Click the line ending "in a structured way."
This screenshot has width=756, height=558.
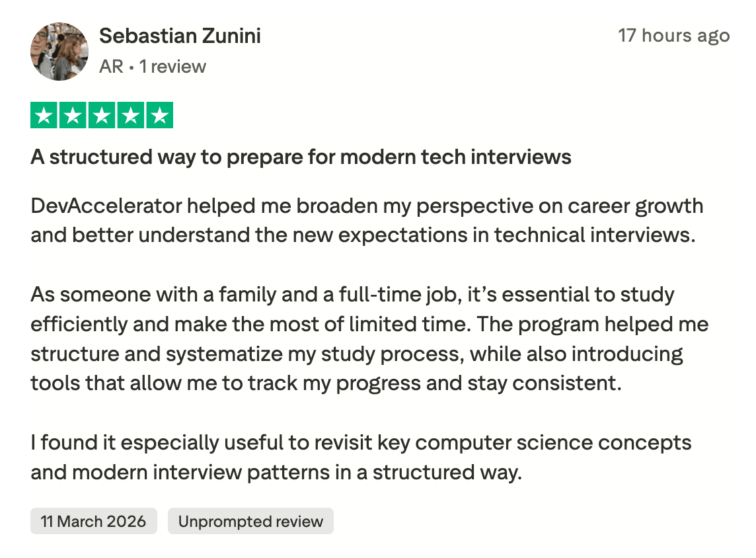pyautogui.click(x=276, y=472)
